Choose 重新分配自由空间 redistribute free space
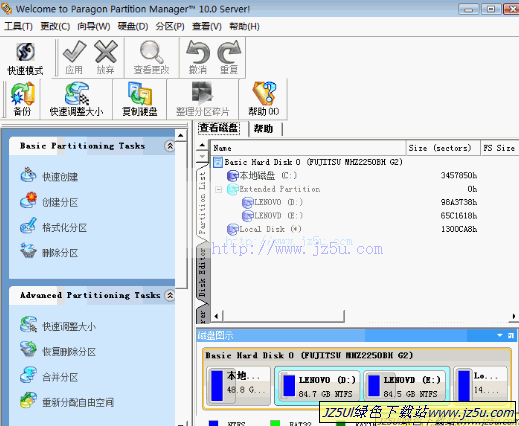The width and height of the screenshot is (519, 426). pyautogui.click(x=67, y=402)
